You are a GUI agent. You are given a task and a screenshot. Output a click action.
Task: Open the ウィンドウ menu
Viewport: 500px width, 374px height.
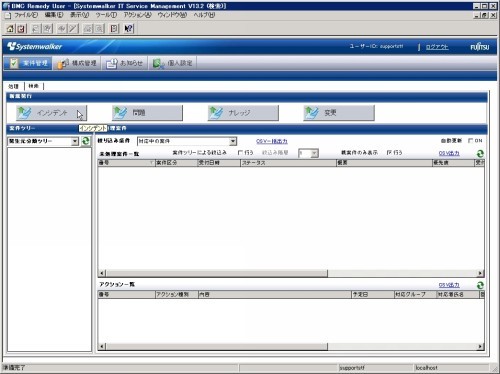click(172, 15)
